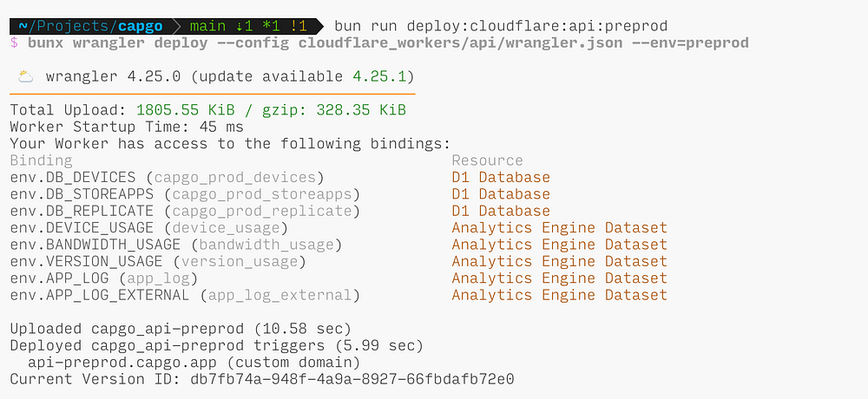Image resolution: width=868 pixels, height=399 pixels.
Task: Click the env.BANDWIDTH_USAGE binding row
Action: click(x=176, y=244)
